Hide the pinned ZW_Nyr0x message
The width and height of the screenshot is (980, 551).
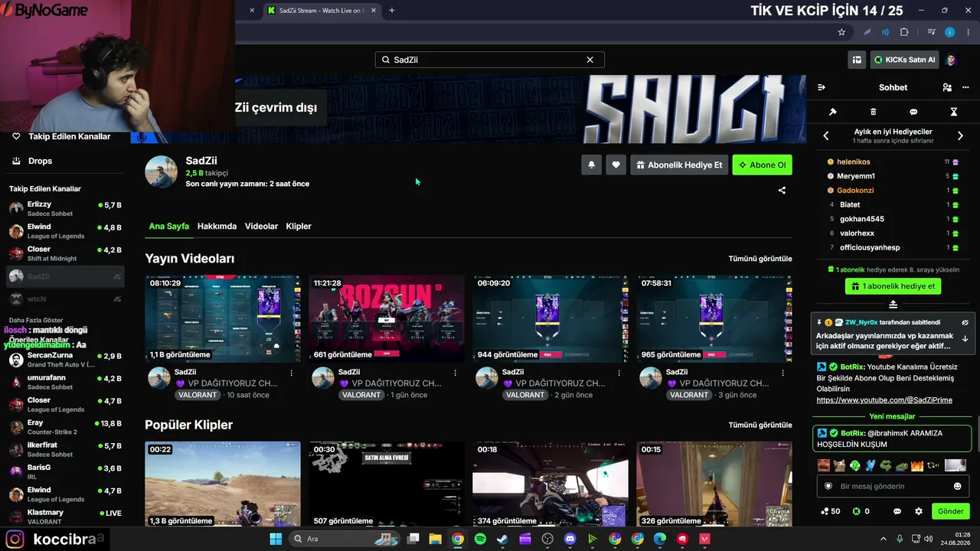(965, 323)
